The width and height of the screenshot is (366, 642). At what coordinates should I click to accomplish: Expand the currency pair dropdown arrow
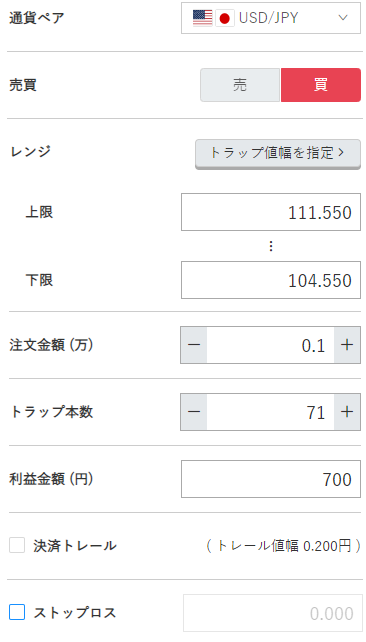click(x=343, y=18)
